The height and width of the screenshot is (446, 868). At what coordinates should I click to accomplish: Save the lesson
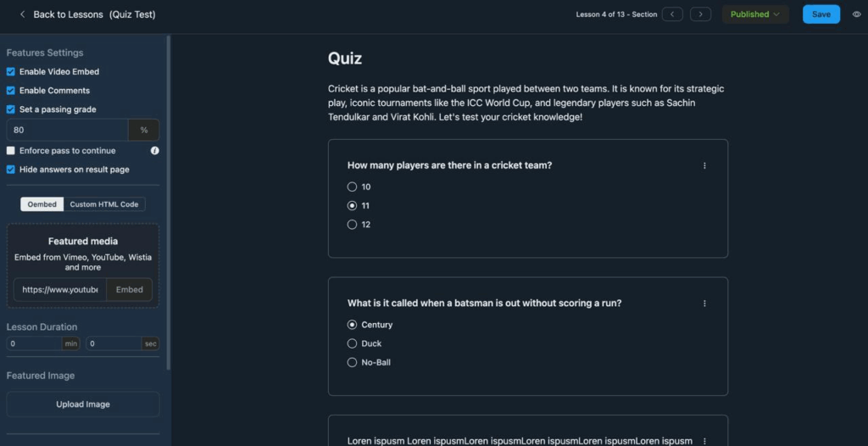(x=821, y=14)
